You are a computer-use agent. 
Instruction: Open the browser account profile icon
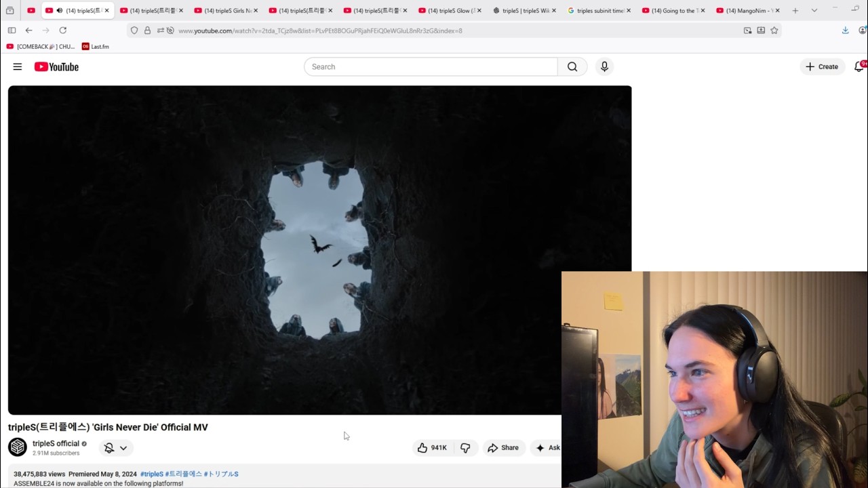863,30
